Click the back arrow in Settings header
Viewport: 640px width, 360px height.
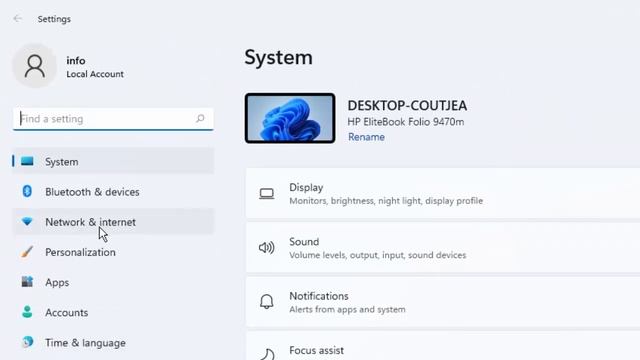coord(18,19)
